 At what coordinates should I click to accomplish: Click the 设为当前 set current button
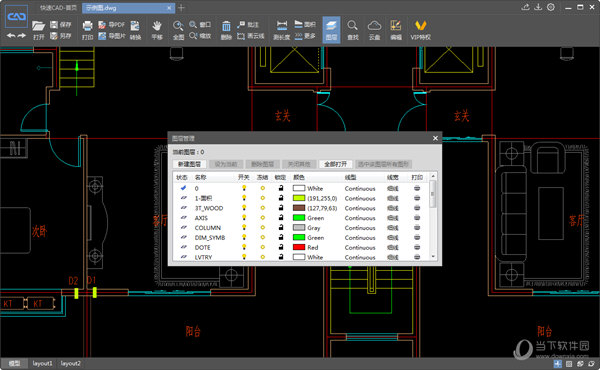226,164
